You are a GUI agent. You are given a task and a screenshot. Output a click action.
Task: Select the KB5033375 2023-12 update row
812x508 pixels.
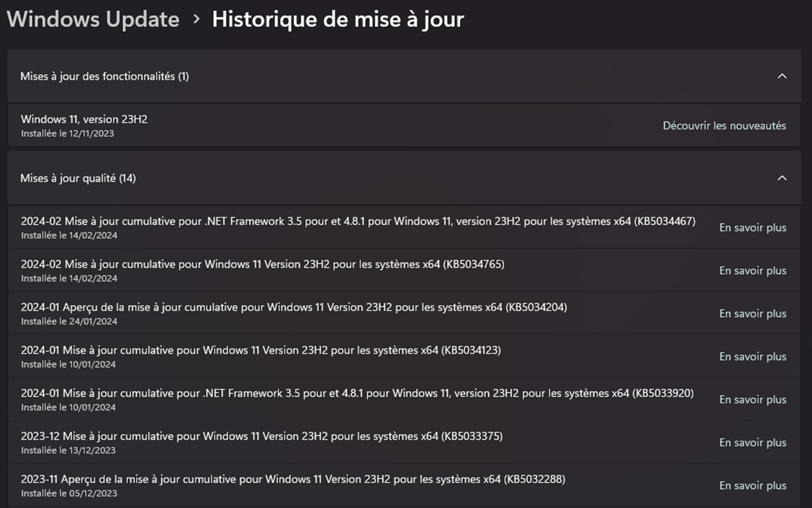(x=404, y=442)
